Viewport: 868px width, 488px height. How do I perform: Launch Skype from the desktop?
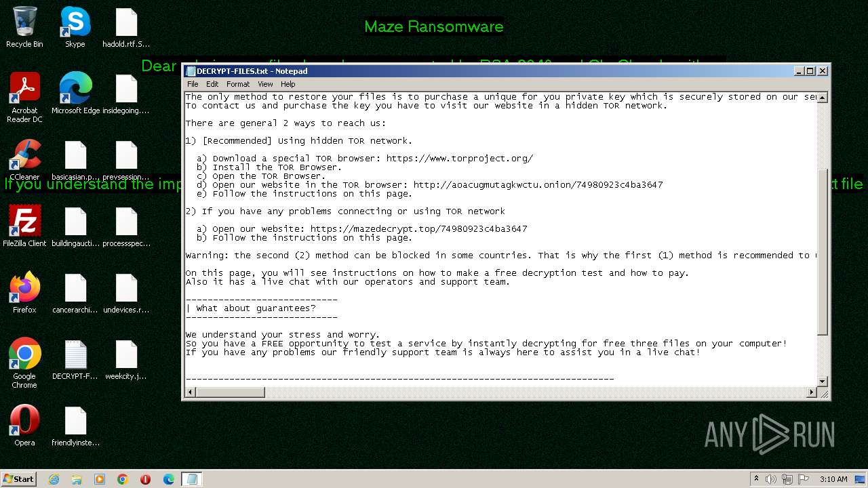tap(75, 27)
